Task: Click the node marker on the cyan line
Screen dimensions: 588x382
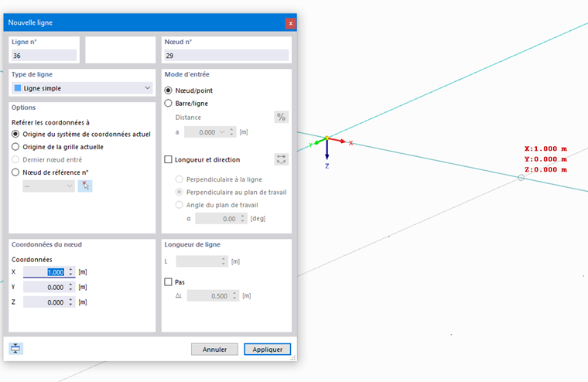Action: pos(521,178)
